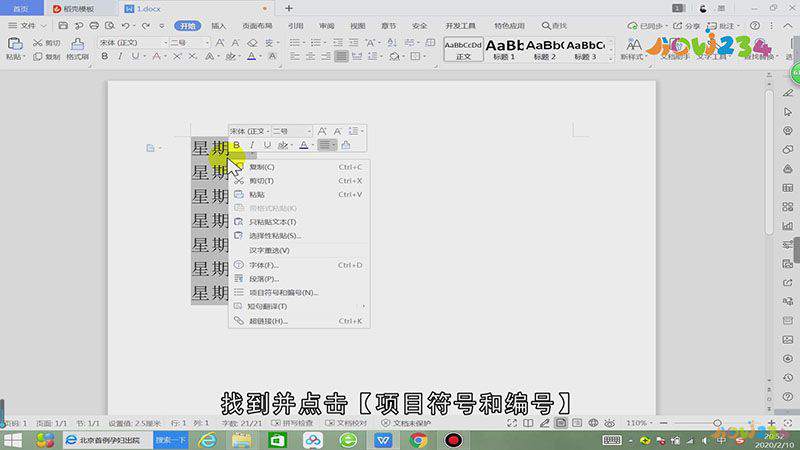Image resolution: width=800 pixels, height=450 pixels.
Task: Click the Print icon in quick access bar
Action: (94, 25)
